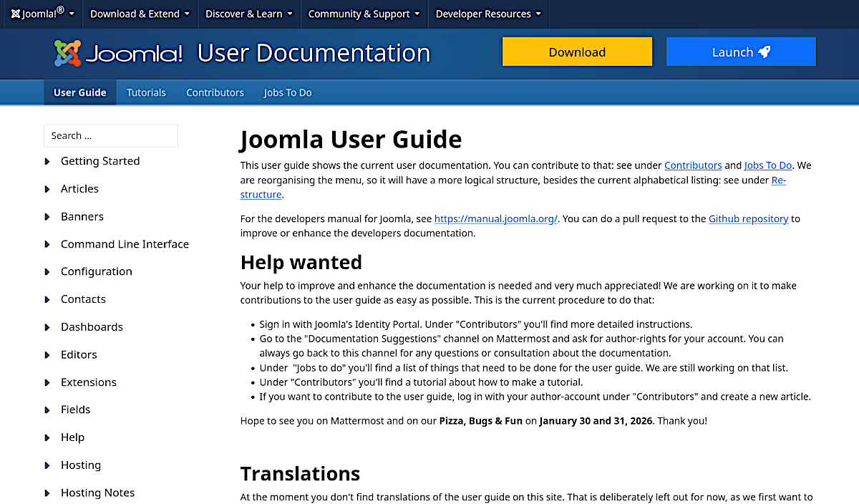Click the Joomla logo in the header
859x504 pixels.
pos(118,53)
